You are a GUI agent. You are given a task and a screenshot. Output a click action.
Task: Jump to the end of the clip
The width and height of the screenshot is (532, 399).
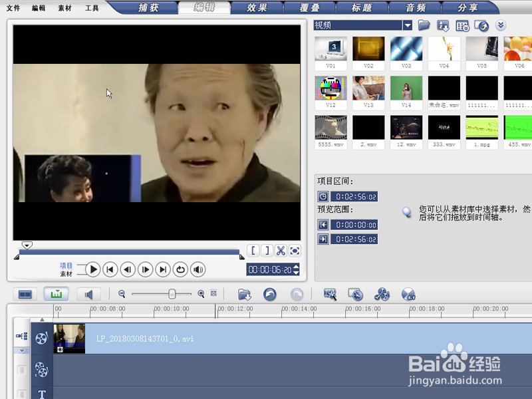163,270
